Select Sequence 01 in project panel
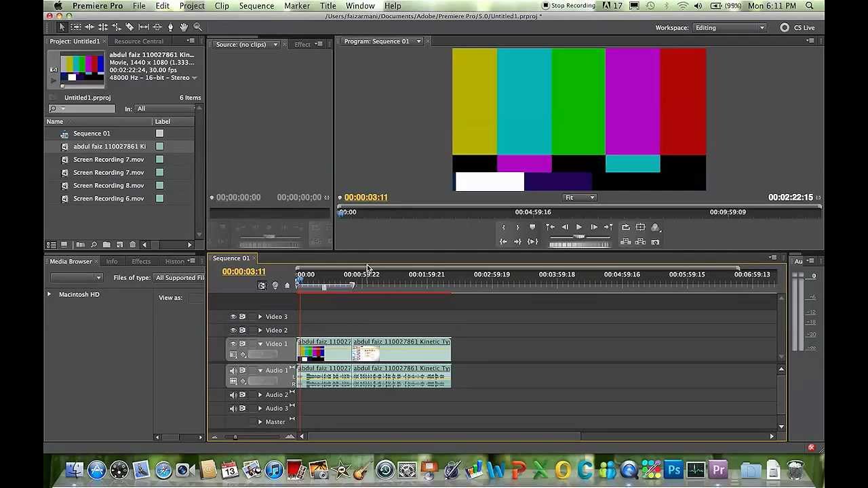 92,134
